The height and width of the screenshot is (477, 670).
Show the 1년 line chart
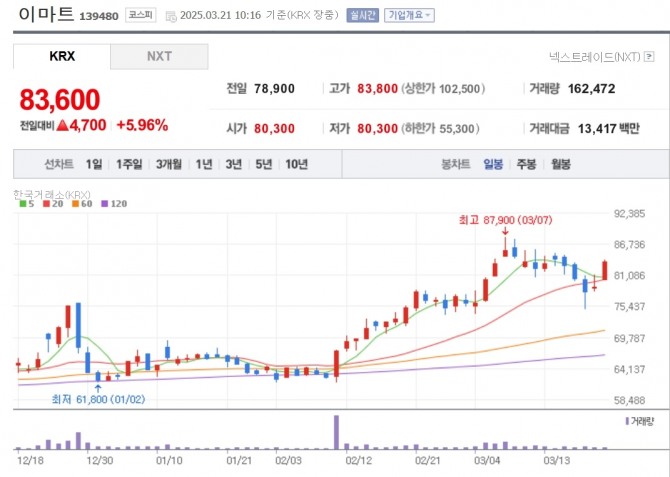click(x=204, y=164)
